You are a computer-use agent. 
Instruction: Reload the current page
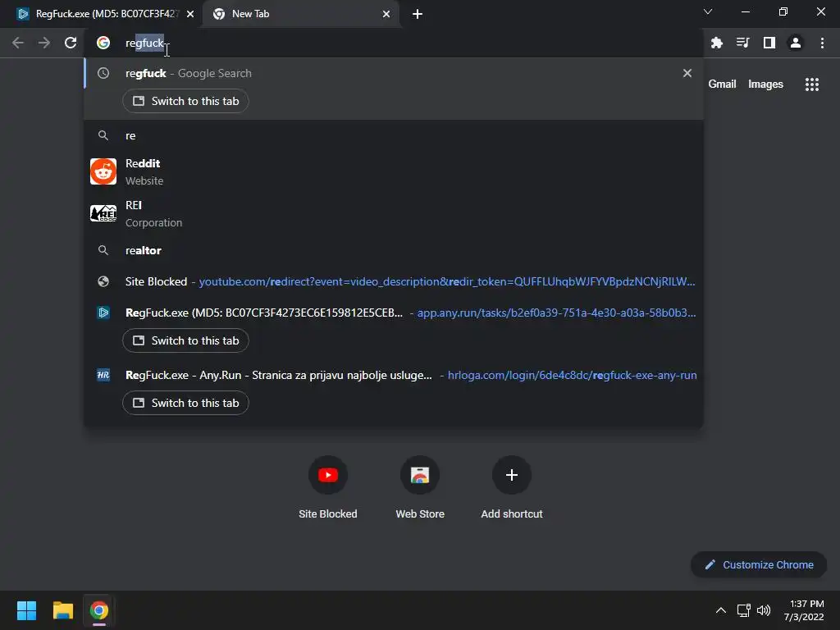(71, 43)
